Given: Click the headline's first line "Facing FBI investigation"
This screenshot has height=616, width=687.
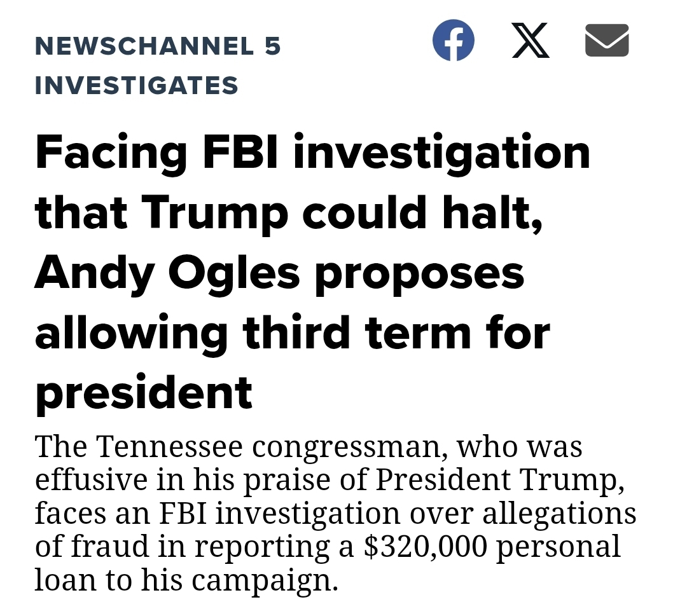Looking at the screenshot, I should 312,153.
